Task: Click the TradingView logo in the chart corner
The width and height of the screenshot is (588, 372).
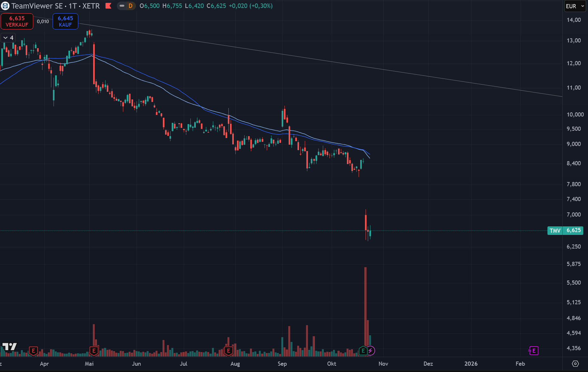Action: [9, 346]
